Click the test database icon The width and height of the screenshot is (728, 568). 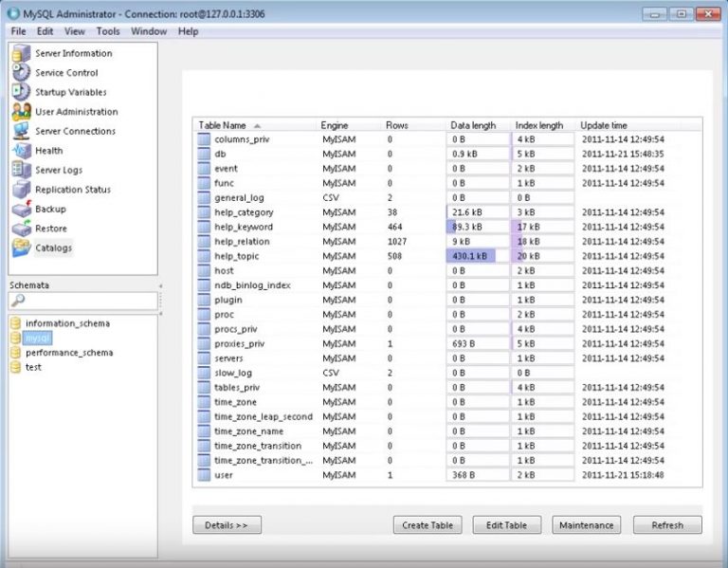pyautogui.click(x=16, y=367)
